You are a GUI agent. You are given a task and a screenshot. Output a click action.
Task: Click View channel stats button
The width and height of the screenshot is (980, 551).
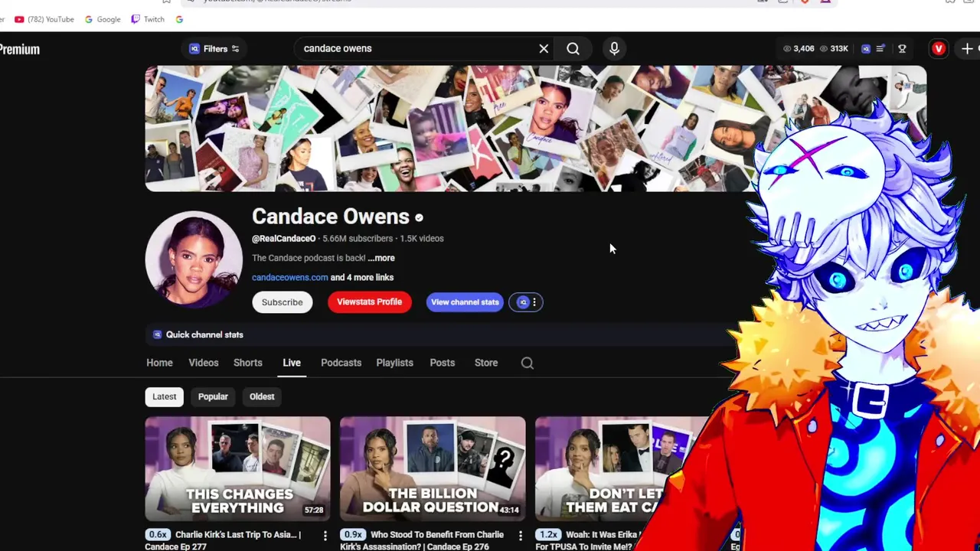pyautogui.click(x=465, y=302)
